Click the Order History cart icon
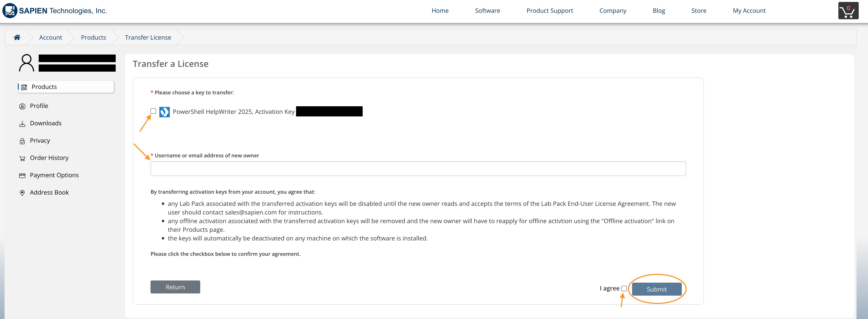Screen dimensions: 868x319 click(22, 158)
